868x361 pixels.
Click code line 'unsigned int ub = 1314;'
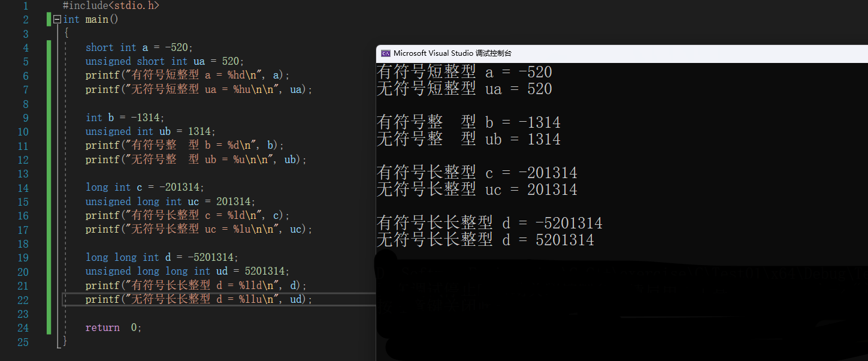pyautogui.click(x=150, y=131)
